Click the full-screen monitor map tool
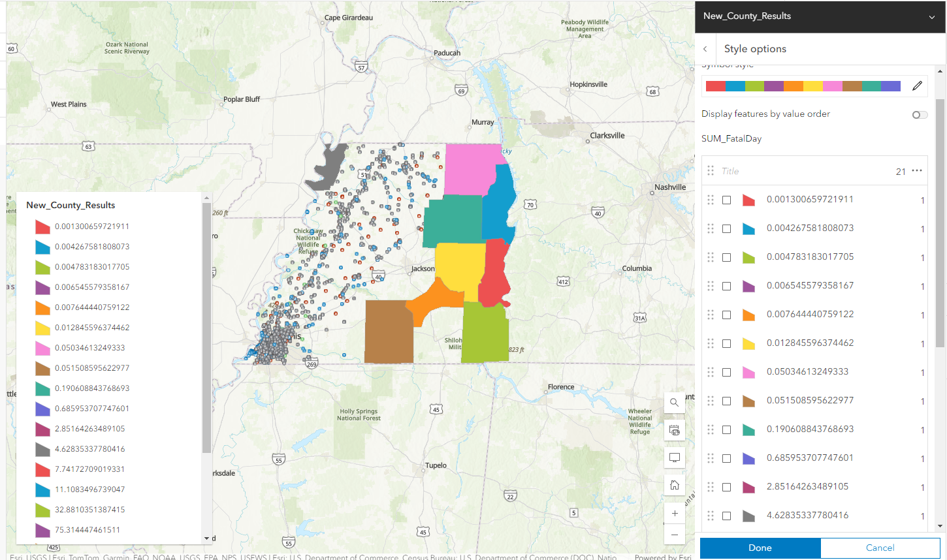The width and height of the screenshot is (947, 560). pyautogui.click(x=674, y=458)
